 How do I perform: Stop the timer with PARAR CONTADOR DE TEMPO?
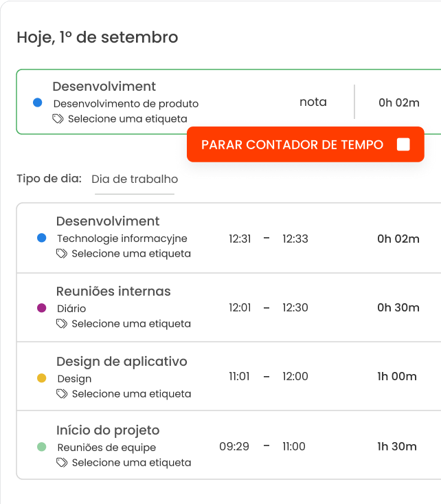(305, 144)
